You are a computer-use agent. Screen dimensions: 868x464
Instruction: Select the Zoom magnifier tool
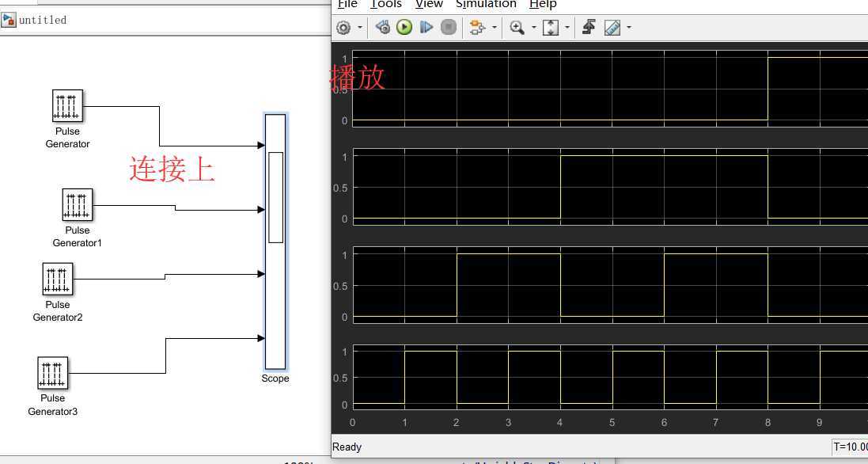[x=517, y=27]
